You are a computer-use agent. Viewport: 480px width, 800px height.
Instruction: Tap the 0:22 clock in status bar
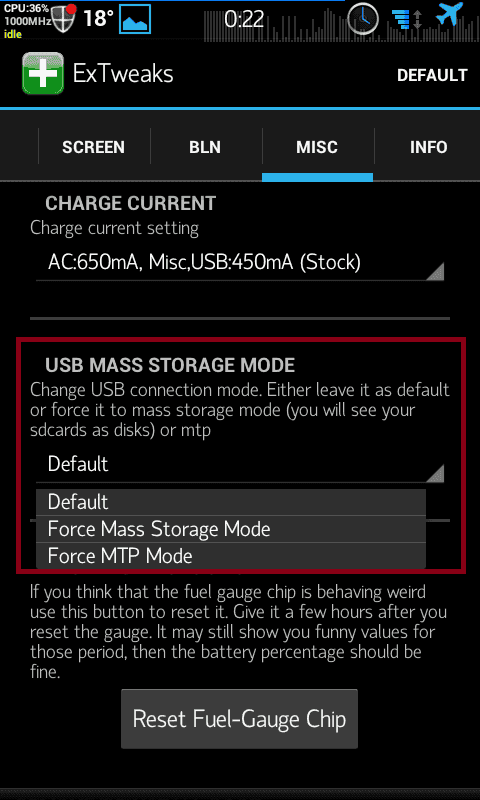point(243,19)
